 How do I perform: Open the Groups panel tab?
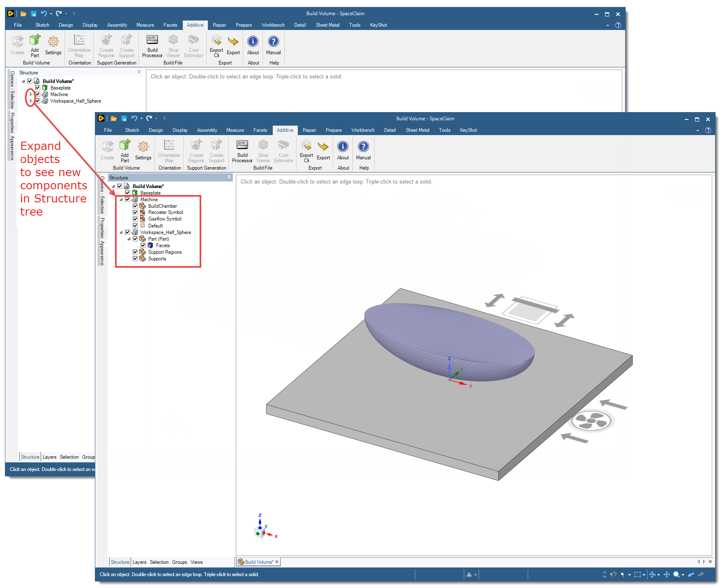click(179, 562)
